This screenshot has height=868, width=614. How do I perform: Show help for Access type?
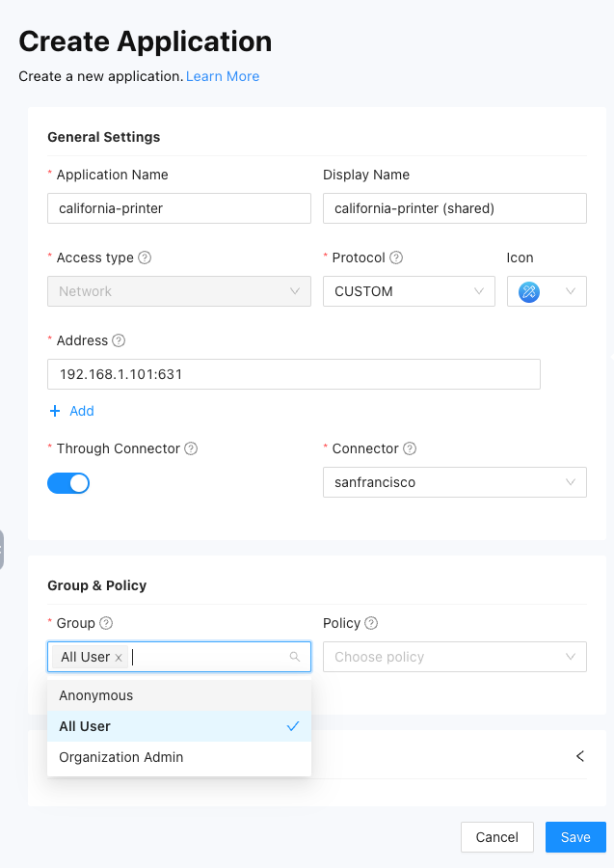point(145,258)
